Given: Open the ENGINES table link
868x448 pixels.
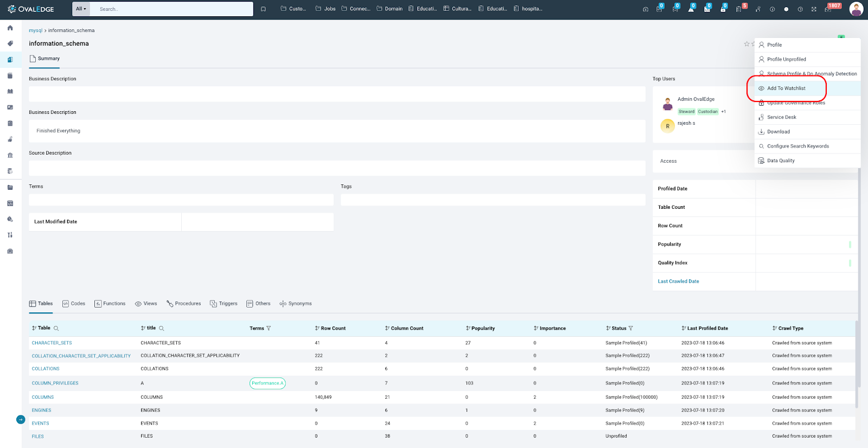Looking at the screenshot, I should click(41, 411).
